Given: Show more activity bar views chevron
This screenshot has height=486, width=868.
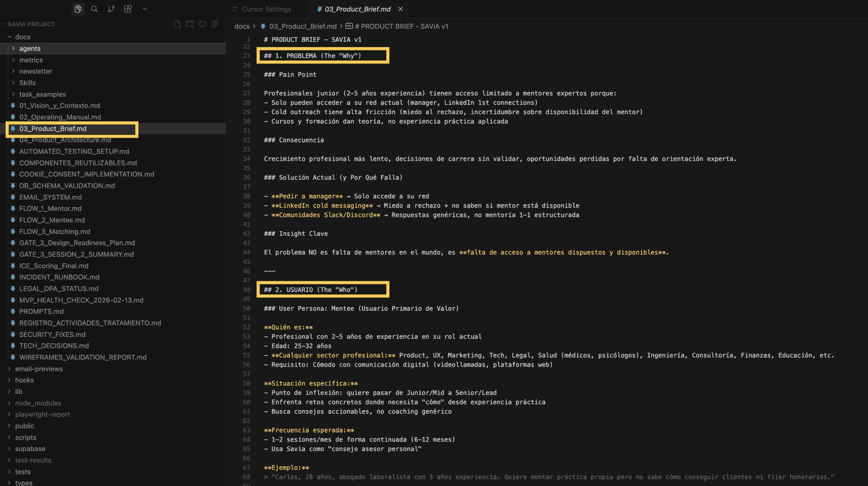Looking at the screenshot, I should pyautogui.click(x=145, y=9).
